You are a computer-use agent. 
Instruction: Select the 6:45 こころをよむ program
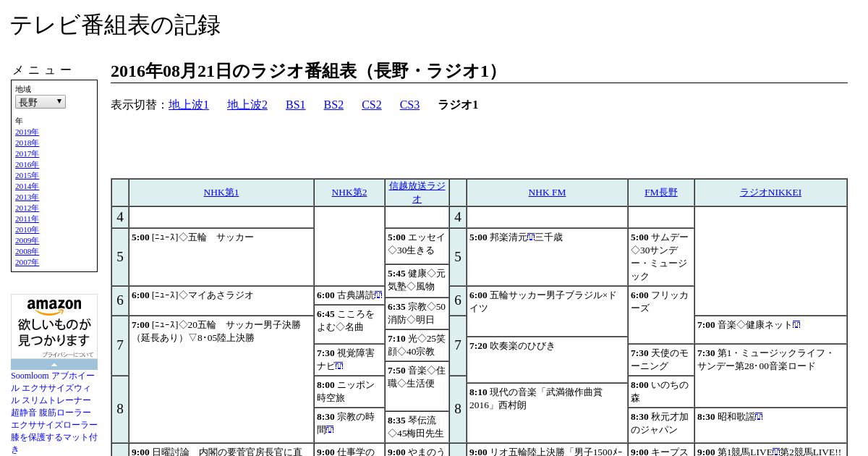point(349,325)
